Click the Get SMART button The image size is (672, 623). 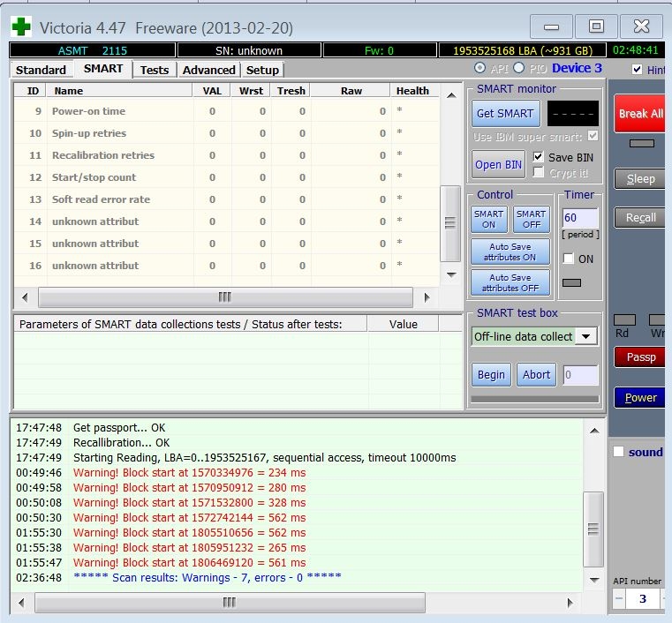coord(506,114)
